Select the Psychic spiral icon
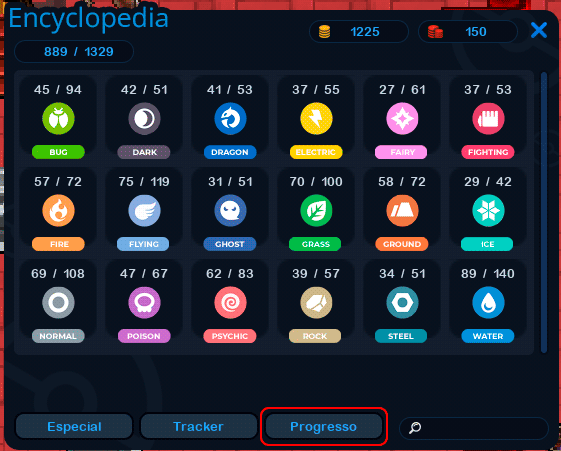This screenshot has height=451, width=561. [x=230, y=302]
